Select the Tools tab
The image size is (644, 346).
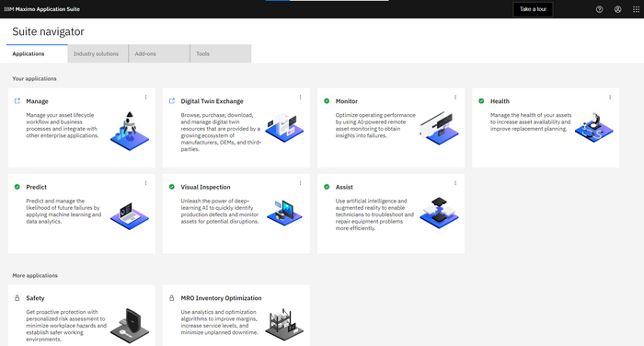[x=221, y=53]
